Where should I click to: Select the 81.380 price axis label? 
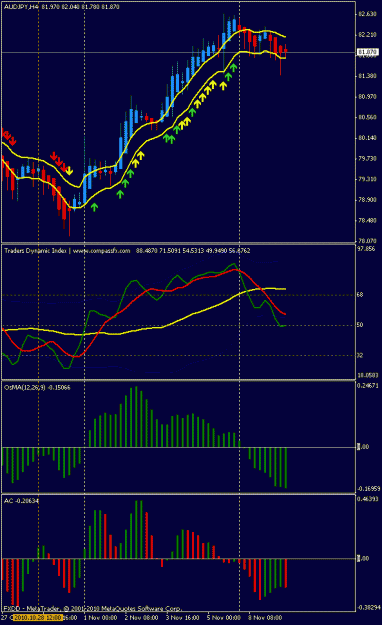[367, 76]
